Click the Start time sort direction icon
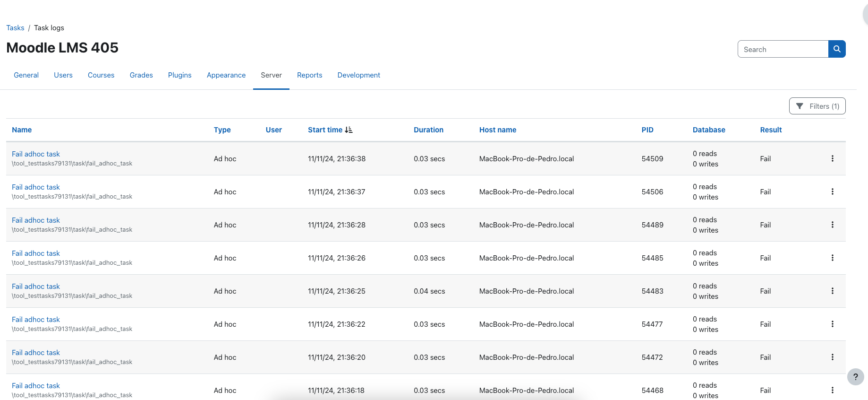The image size is (868, 400). pos(349,130)
